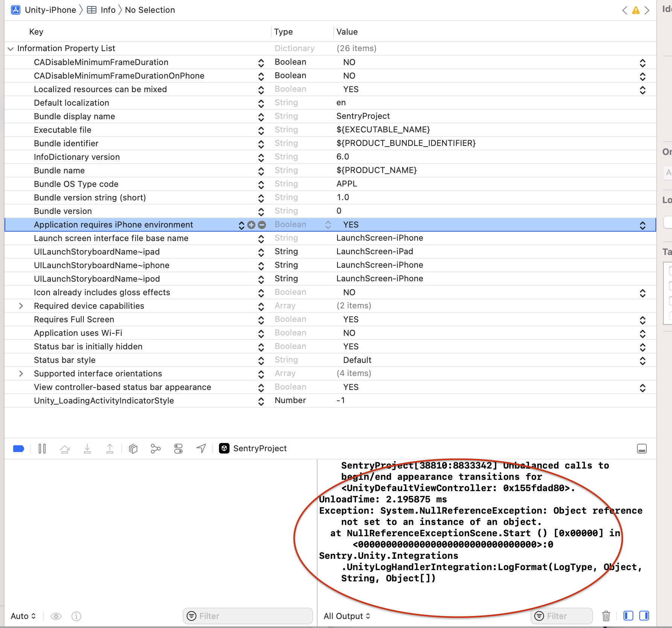Screen dimensions: 672x628
Task: Expand Required device capabilities array
Action: tap(21, 306)
